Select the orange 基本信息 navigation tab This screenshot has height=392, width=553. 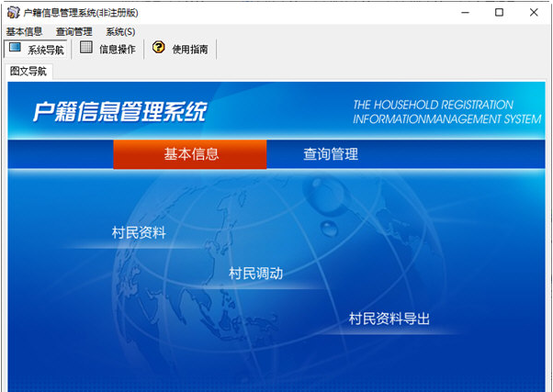click(x=190, y=154)
